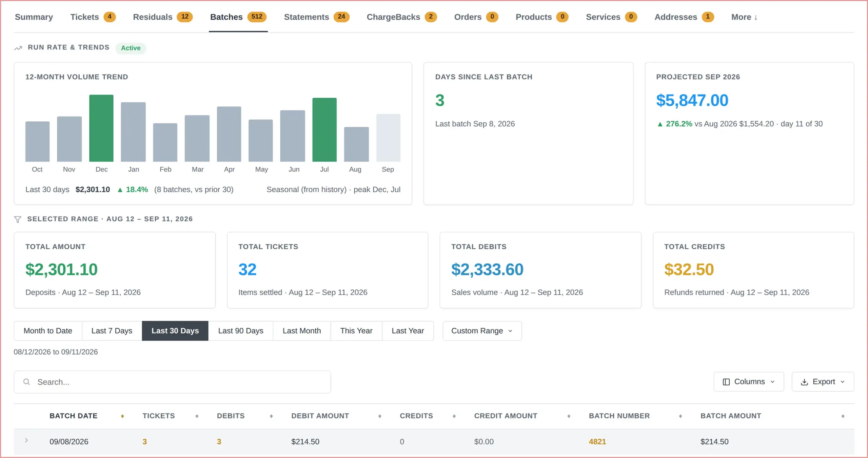Viewport: 868px width, 458px height.
Task: Click the filter funnel icon beside Selected Range
Action: click(x=18, y=220)
